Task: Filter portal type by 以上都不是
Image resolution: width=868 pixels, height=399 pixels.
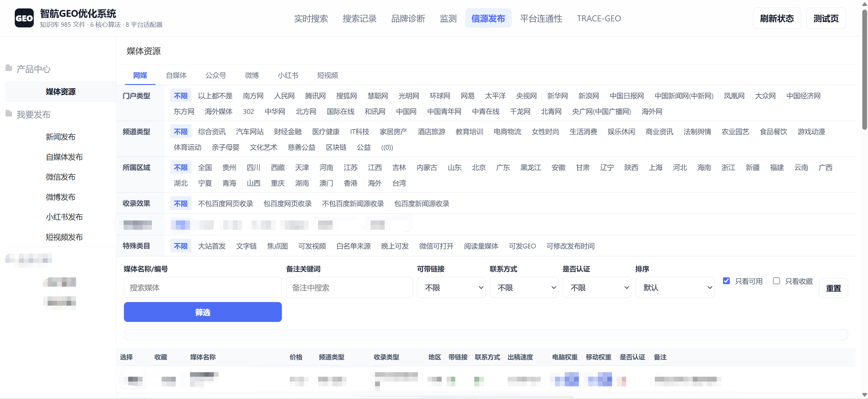Action: pos(215,95)
